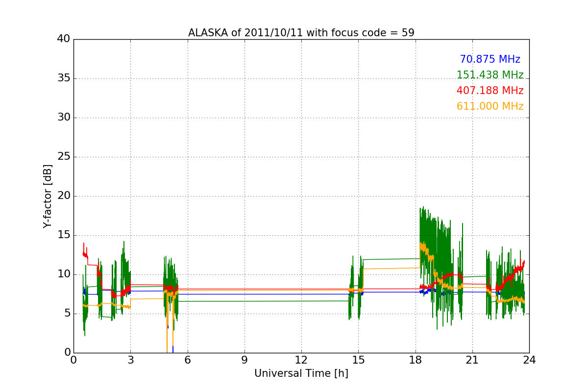Click y-axis tick label 15

(63, 235)
